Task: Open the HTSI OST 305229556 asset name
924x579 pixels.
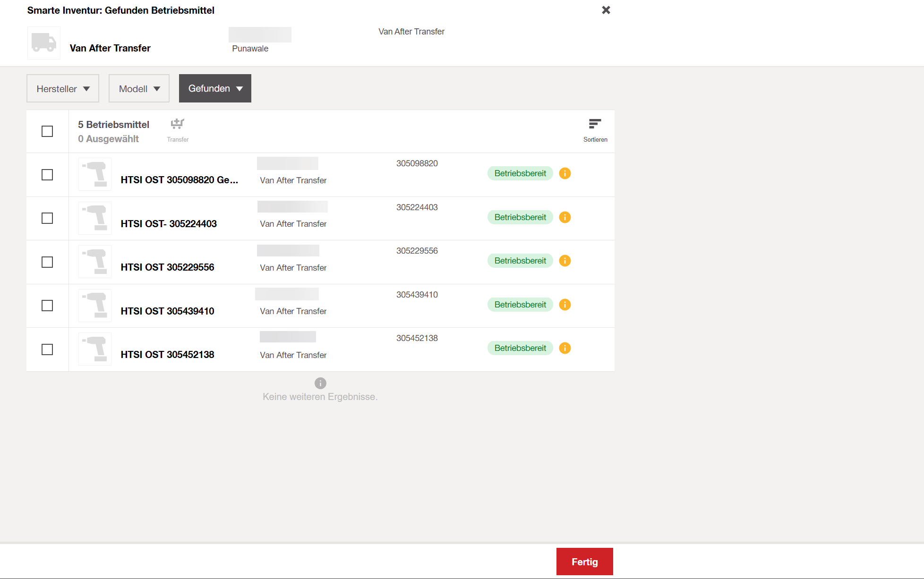Action: [x=167, y=267]
